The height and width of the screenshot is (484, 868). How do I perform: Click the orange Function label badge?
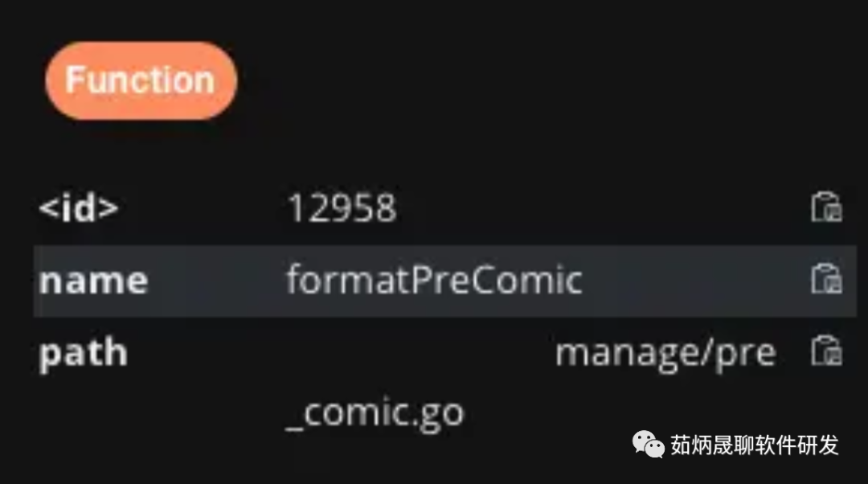pyautogui.click(x=141, y=80)
